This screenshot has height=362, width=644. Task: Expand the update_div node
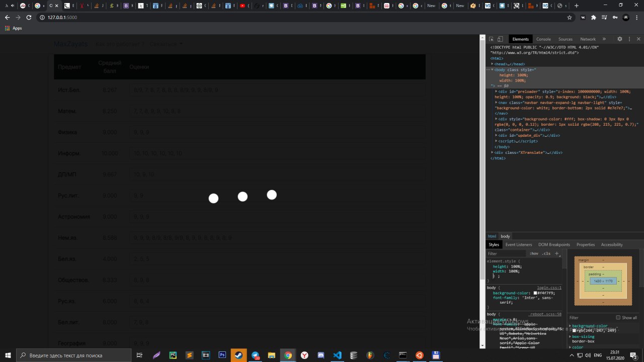497,136
